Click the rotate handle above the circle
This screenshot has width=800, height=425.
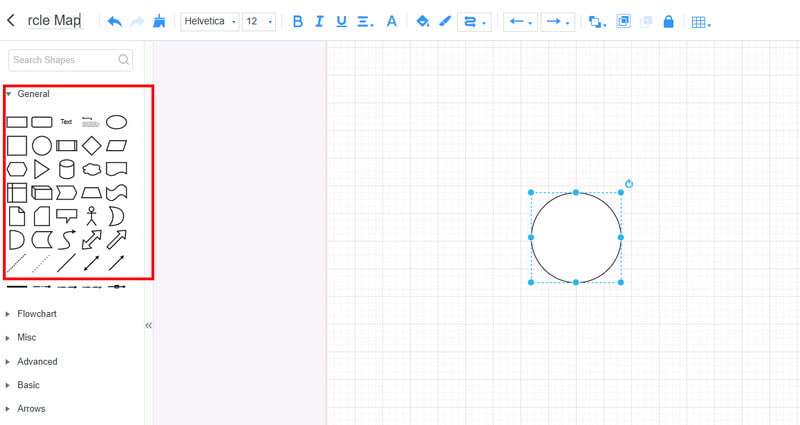pyautogui.click(x=629, y=184)
